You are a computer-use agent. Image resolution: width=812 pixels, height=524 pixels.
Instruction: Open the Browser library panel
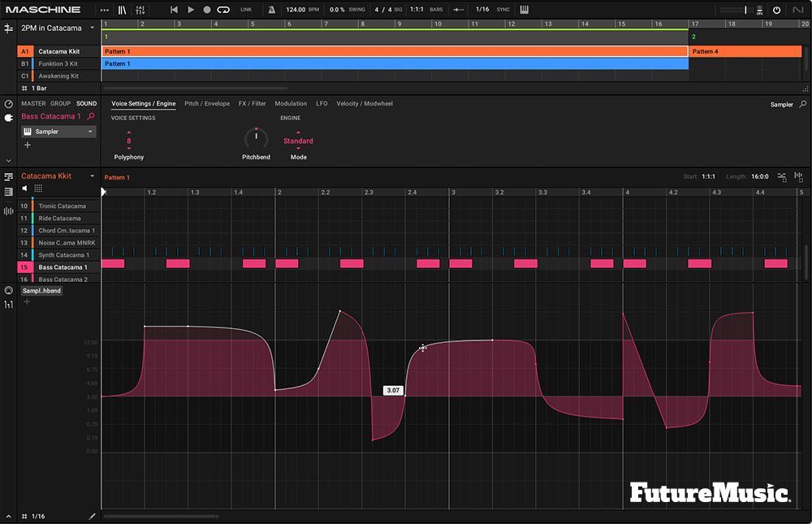(x=122, y=10)
